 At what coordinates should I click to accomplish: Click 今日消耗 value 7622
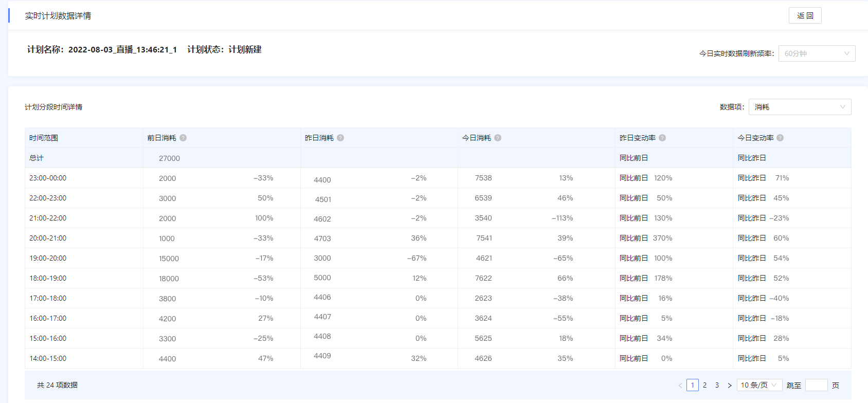click(x=483, y=278)
